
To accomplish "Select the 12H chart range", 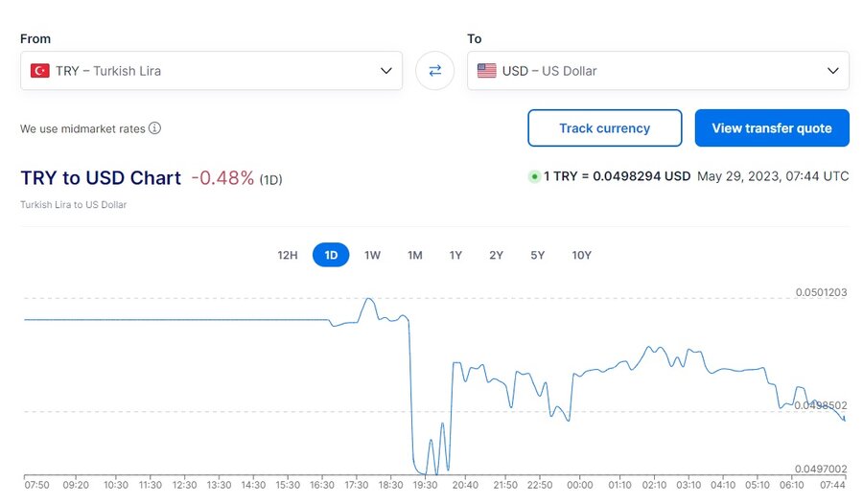I will [288, 255].
